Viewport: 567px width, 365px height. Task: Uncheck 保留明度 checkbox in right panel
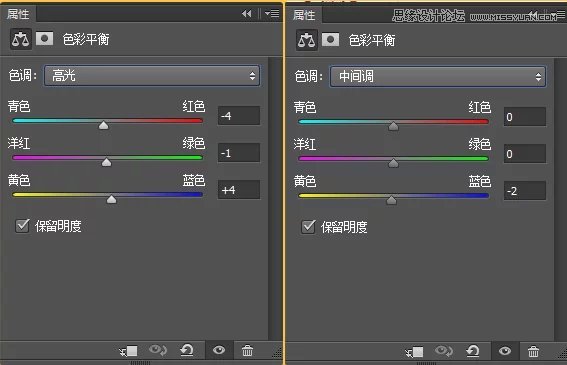pos(308,227)
